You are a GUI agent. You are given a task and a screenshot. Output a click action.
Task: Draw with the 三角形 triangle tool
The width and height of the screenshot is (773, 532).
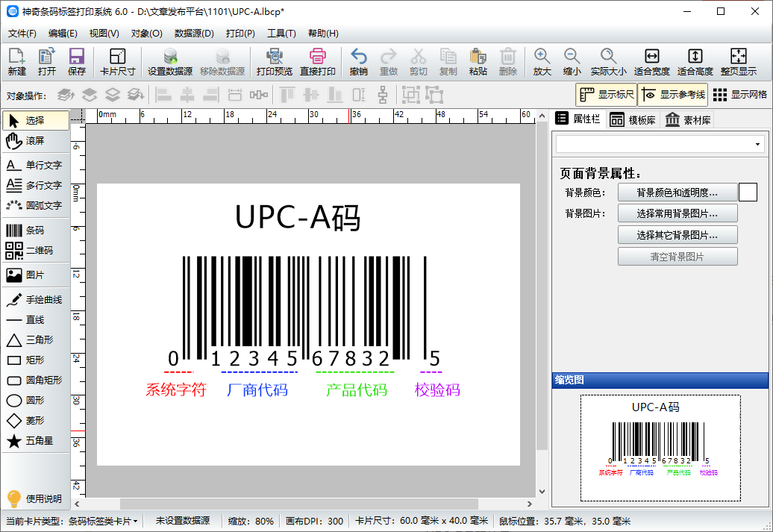tap(36, 339)
